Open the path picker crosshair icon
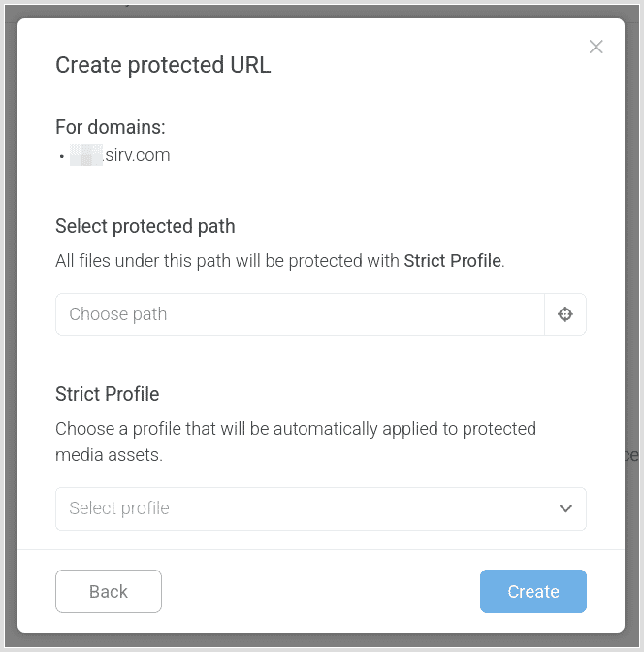 pos(565,314)
